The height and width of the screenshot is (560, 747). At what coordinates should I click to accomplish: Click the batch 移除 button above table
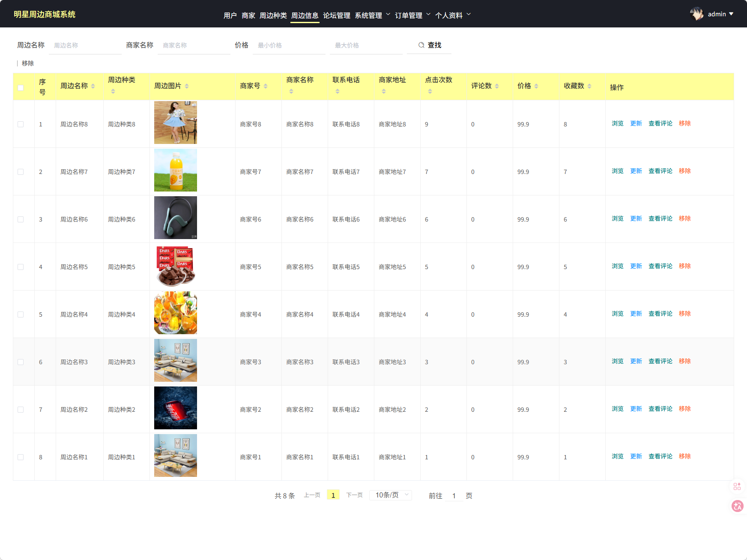coord(28,63)
